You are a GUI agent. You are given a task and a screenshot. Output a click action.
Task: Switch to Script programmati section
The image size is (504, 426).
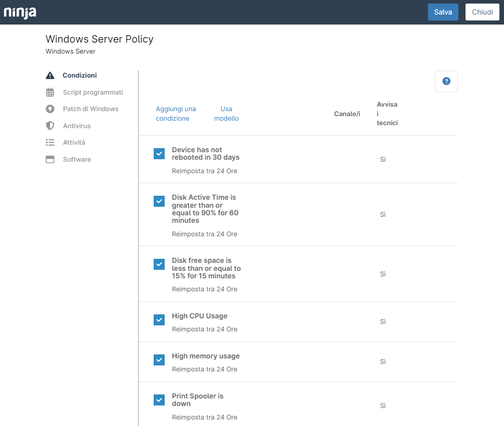coord(93,92)
